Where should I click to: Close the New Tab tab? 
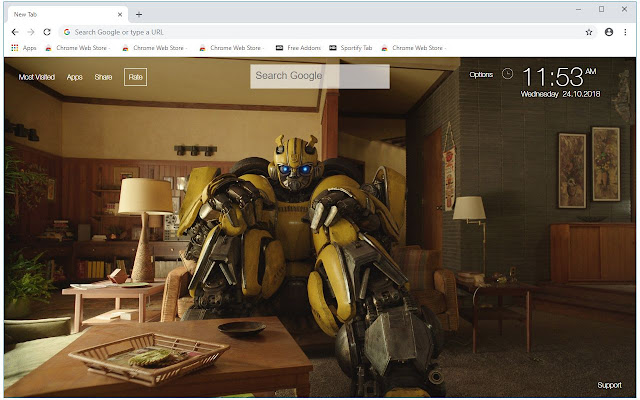pos(120,14)
